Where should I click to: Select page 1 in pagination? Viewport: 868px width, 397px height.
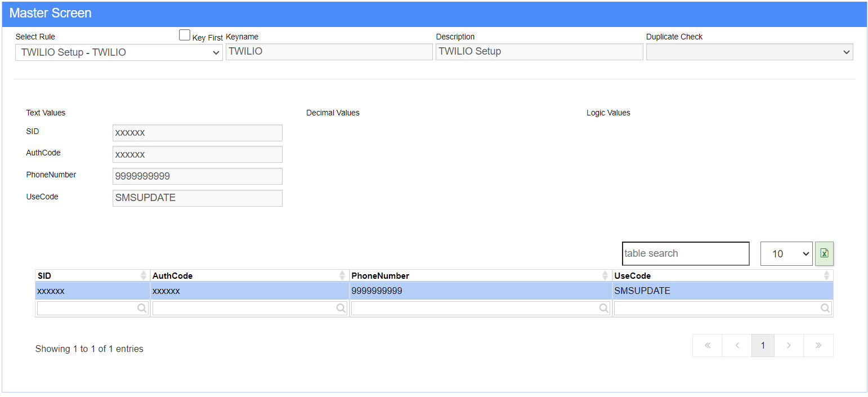tap(763, 346)
